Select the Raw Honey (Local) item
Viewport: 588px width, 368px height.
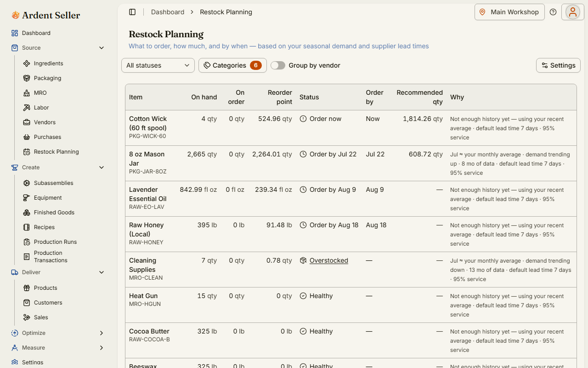(147, 230)
